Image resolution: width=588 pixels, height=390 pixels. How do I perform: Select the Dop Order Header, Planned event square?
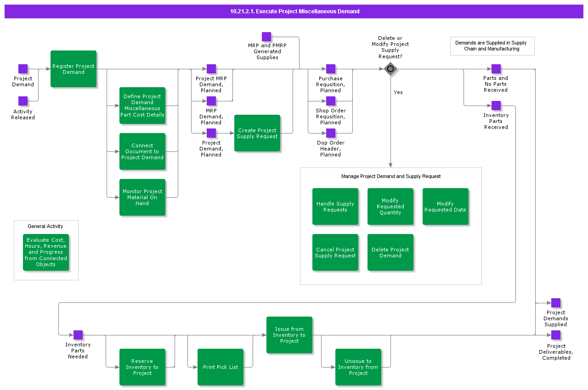pos(331,133)
